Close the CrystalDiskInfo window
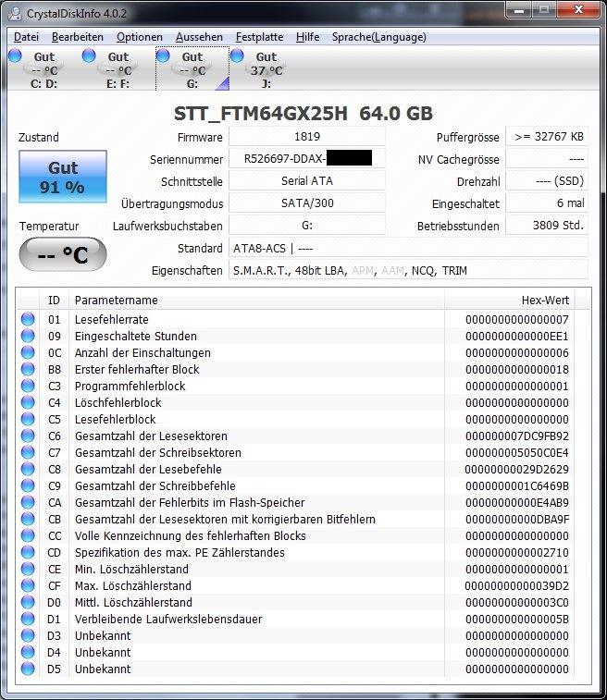The width and height of the screenshot is (607, 700). tap(578, 10)
